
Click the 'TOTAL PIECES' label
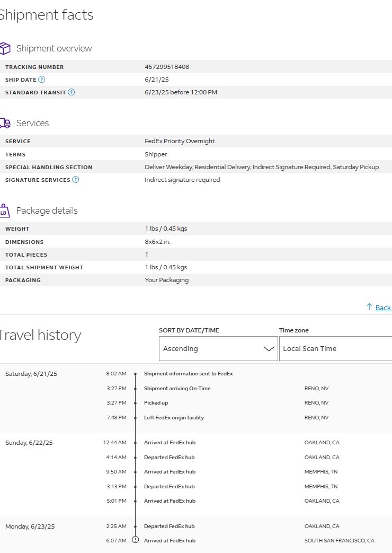[26, 254]
